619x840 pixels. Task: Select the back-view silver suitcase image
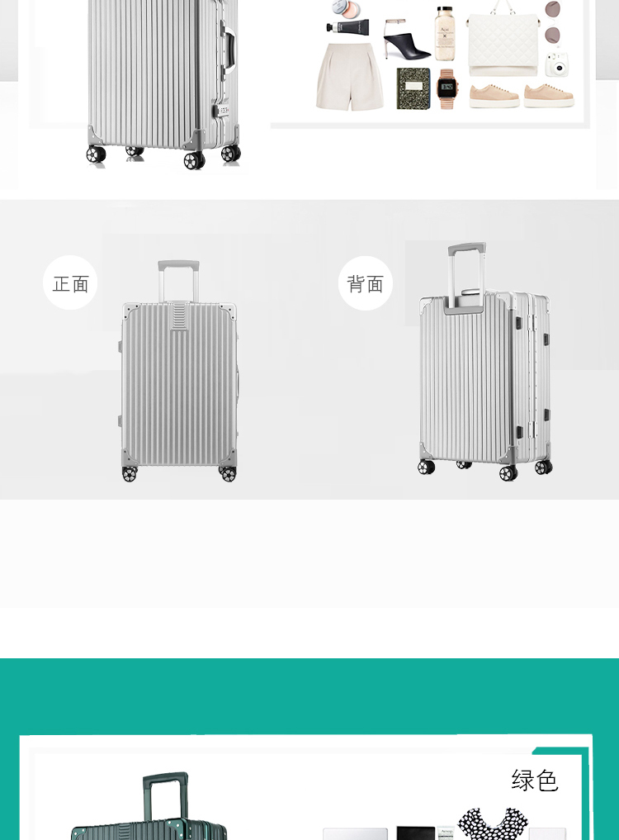(x=484, y=362)
